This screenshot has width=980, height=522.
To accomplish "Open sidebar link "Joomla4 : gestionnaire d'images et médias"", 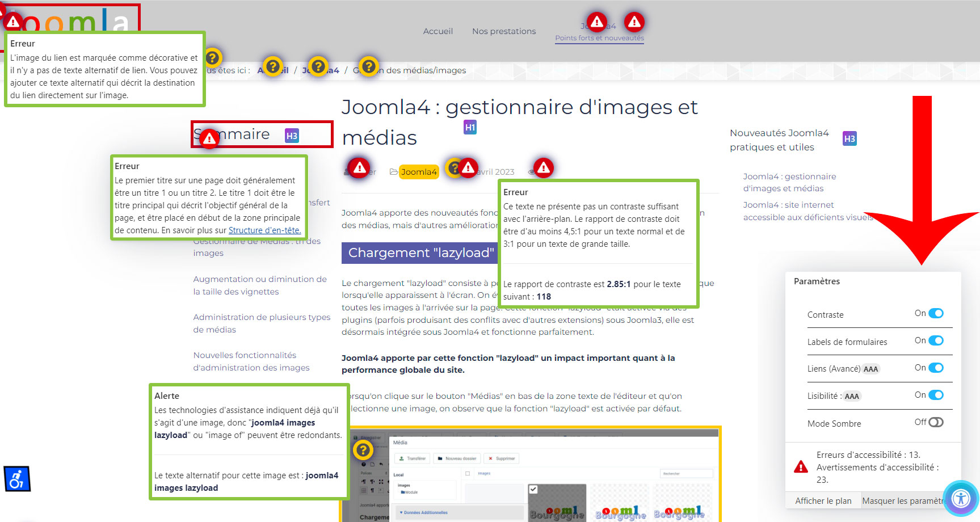I will coord(789,183).
